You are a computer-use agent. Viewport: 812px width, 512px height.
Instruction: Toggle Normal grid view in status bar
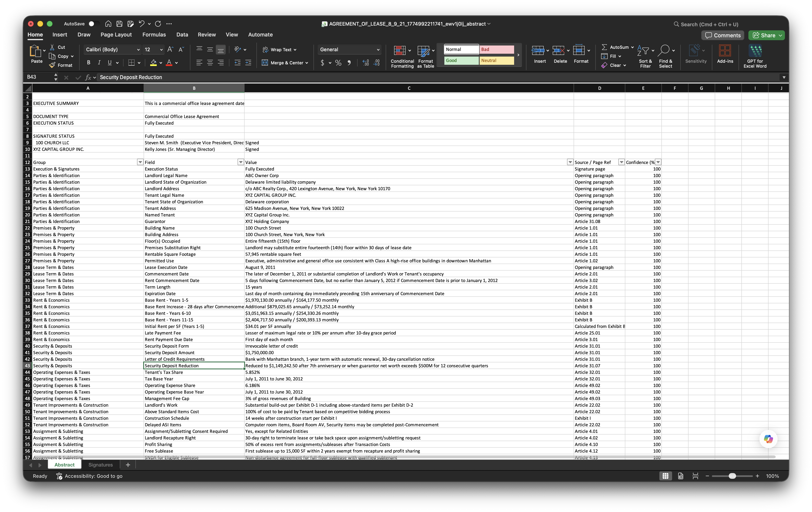tap(665, 476)
